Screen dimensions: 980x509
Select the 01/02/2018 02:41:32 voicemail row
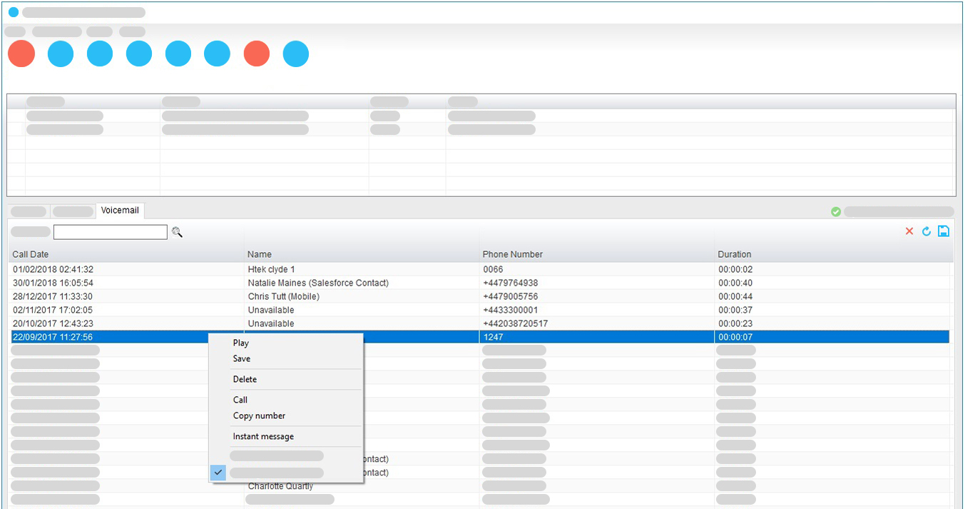[480, 270]
